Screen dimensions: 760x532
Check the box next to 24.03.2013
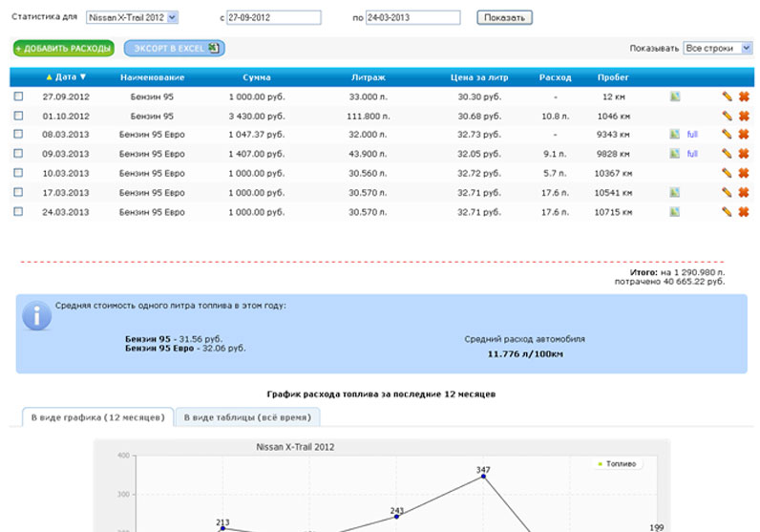(18, 211)
